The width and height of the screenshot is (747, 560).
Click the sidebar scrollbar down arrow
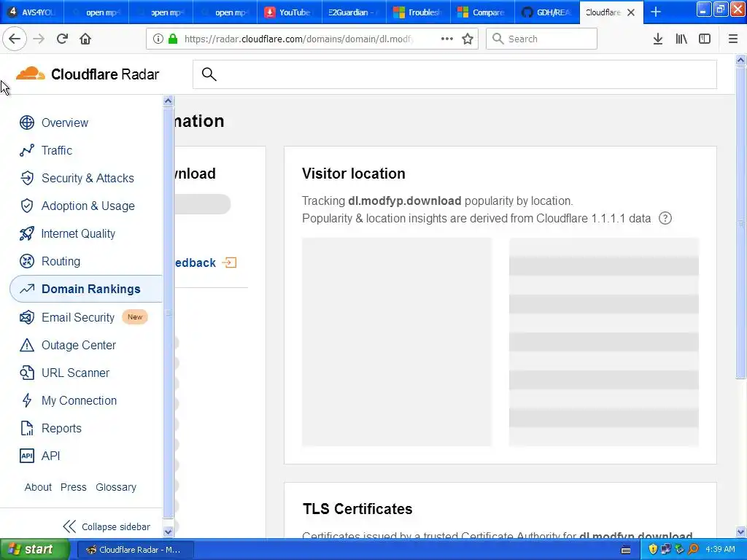coord(168,532)
